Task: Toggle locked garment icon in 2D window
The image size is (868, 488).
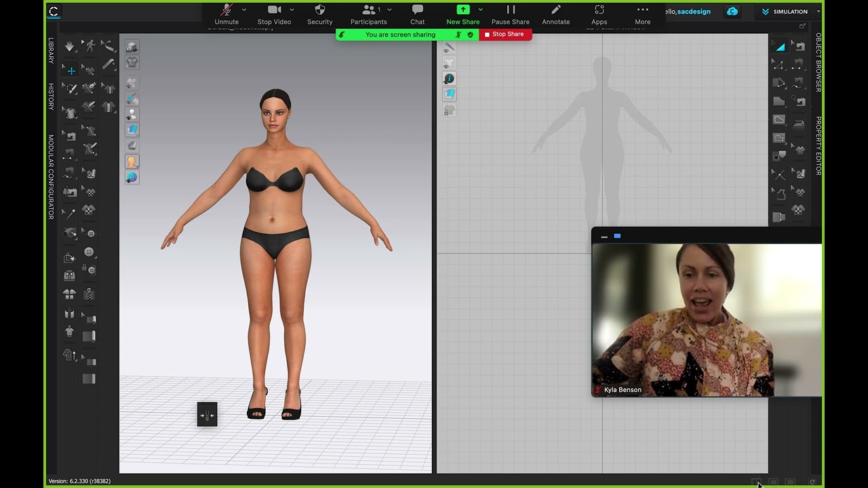Action: [x=449, y=110]
